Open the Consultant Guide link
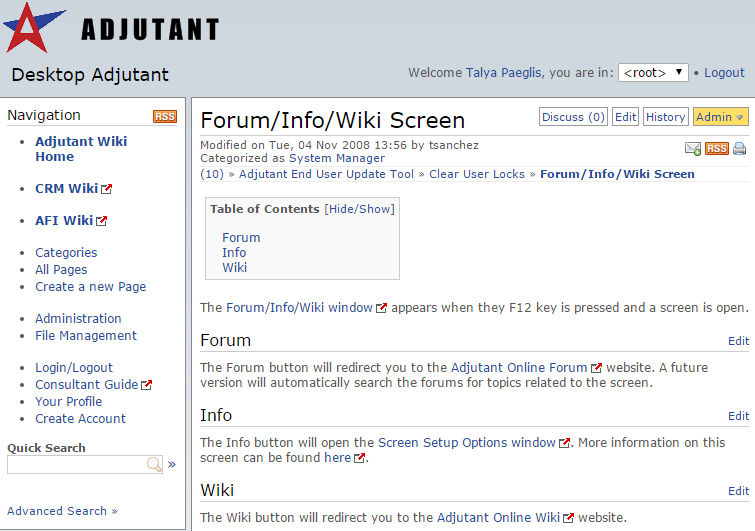This screenshot has width=755, height=531. (x=87, y=385)
